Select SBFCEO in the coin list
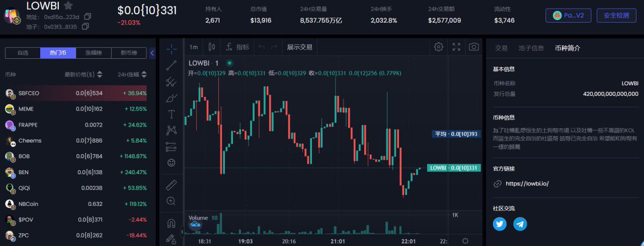Screen dimensions: 644x246 click(x=76, y=93)
